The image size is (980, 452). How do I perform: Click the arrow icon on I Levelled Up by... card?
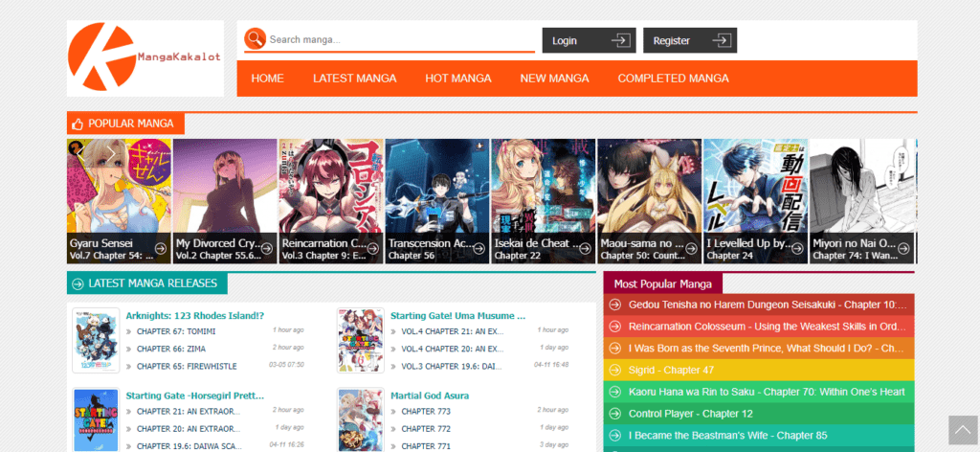[797, 248]
